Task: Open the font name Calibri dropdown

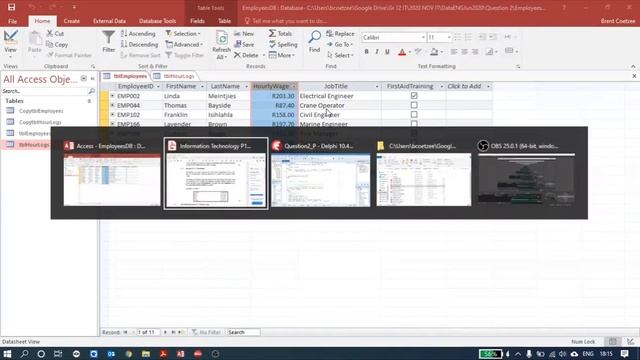Action: tap(423, 38)
